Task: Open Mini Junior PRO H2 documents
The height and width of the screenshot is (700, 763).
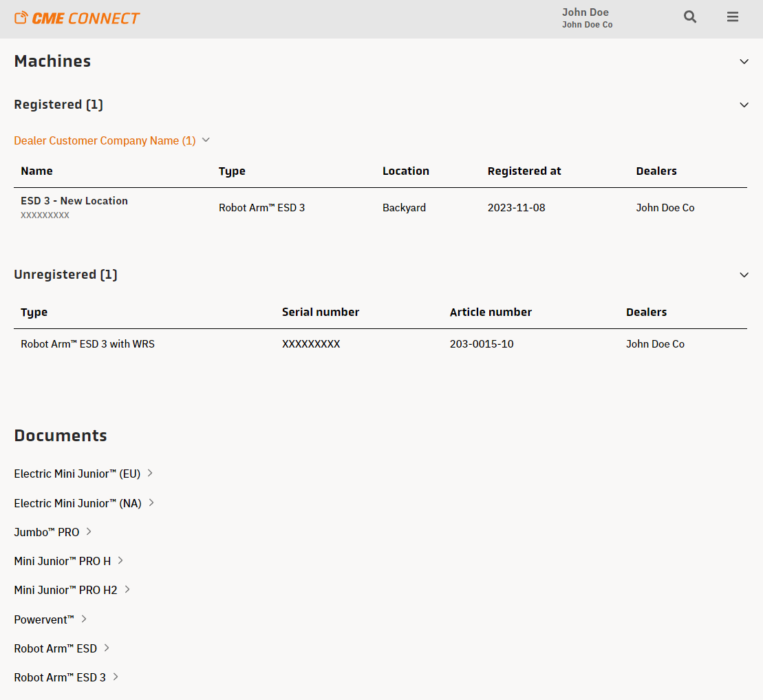Action: [x=65, y=590]
